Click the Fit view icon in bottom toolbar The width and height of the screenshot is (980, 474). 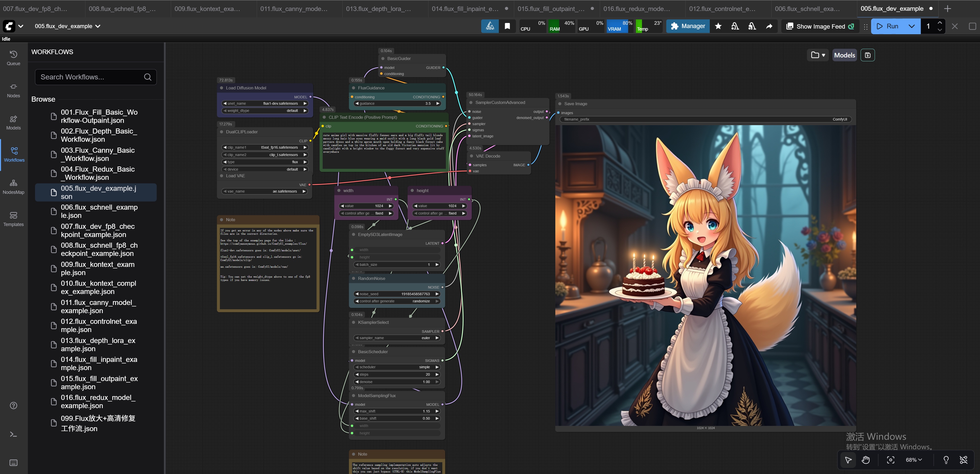coord(891,459)
